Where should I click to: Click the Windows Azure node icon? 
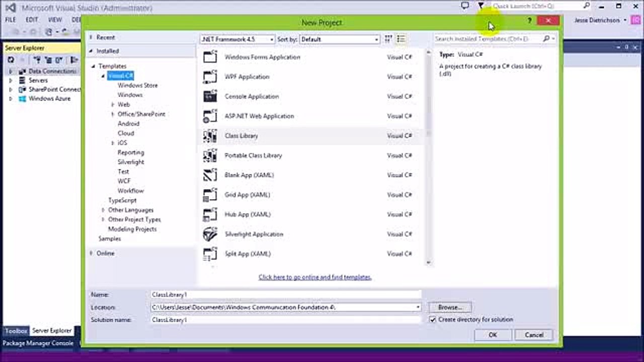coord(22,99)
